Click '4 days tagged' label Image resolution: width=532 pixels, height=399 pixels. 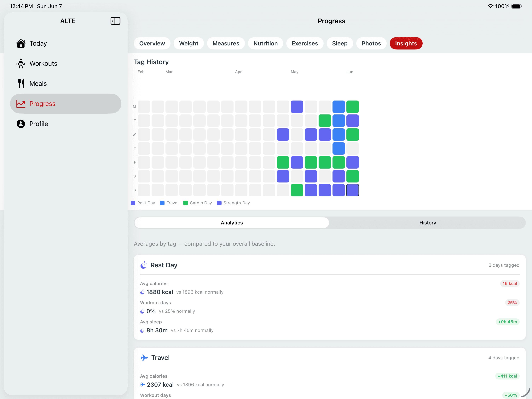(x=504, y=358)
